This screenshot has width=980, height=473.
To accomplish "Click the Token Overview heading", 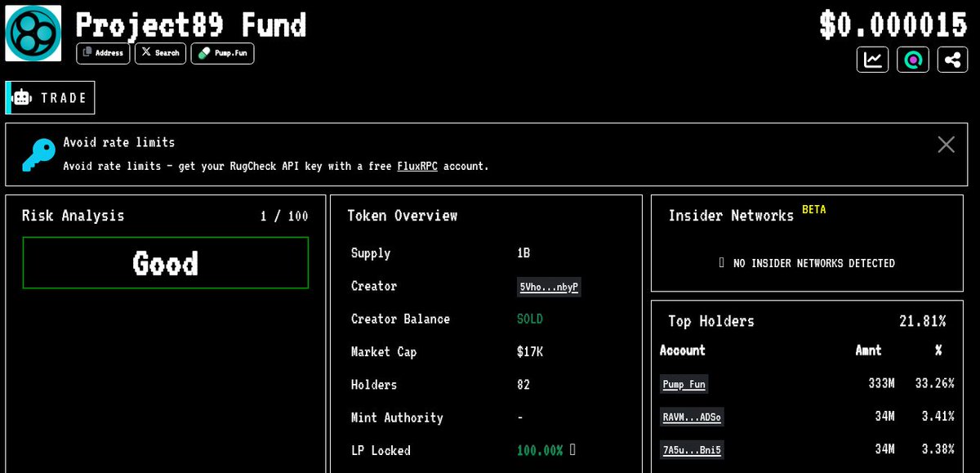I will (x=402, y=216).
